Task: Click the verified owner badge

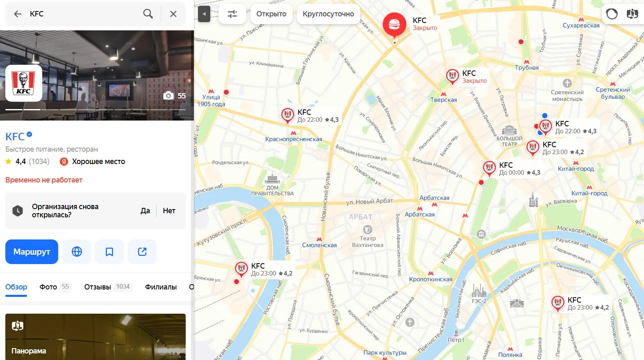Action: coord(30,134)
